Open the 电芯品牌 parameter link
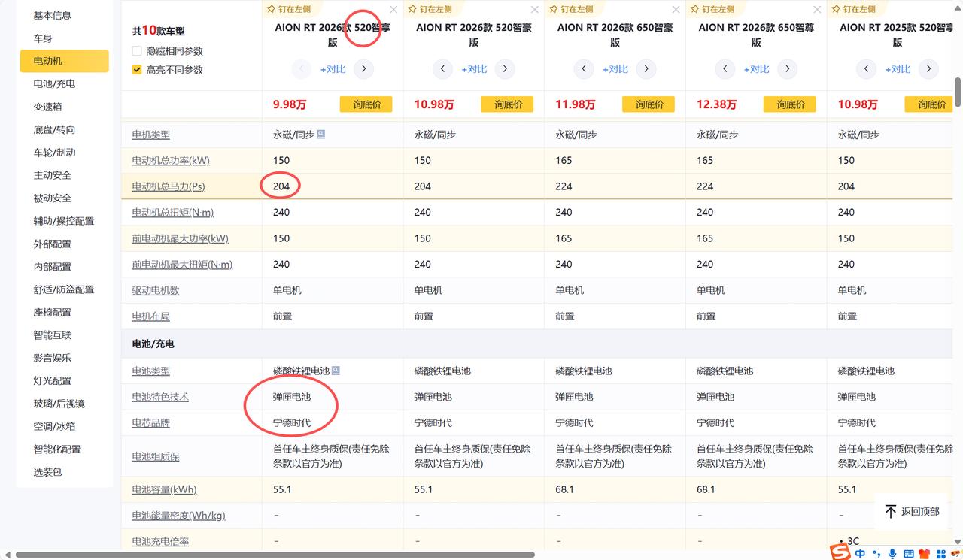The image size is (963, 560). click(151, 423)
